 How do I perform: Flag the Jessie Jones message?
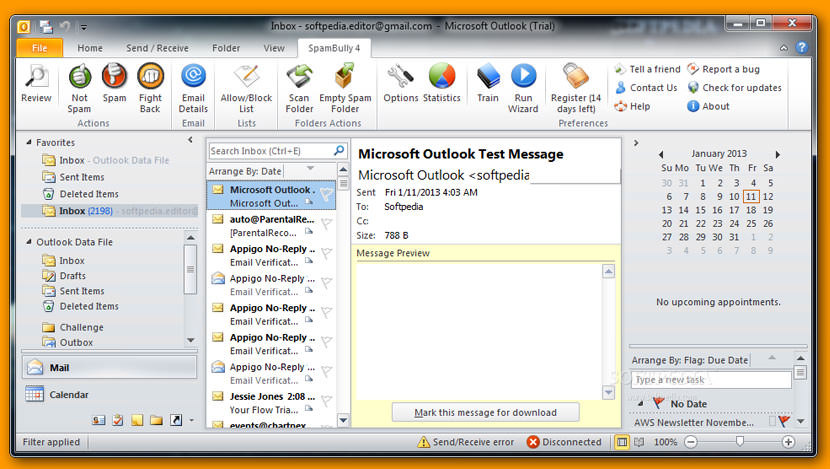pos(327,401)
